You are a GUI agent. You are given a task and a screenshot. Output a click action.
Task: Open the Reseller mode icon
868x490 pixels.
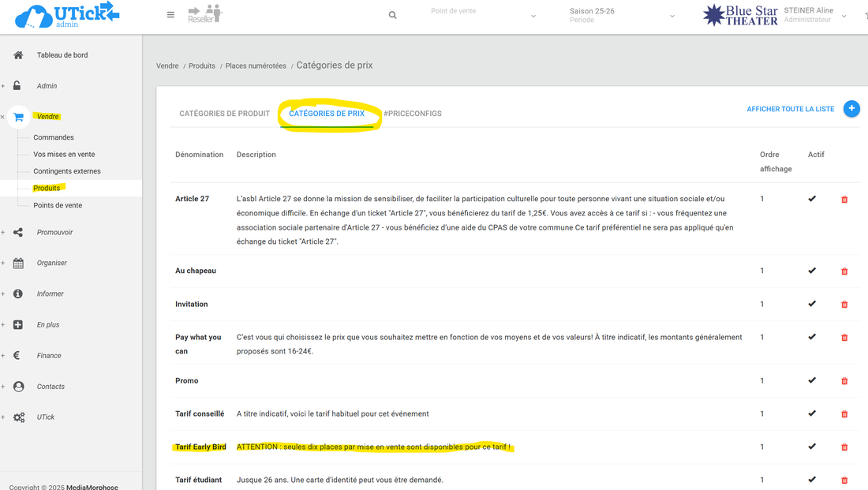[x=204, y=14]
